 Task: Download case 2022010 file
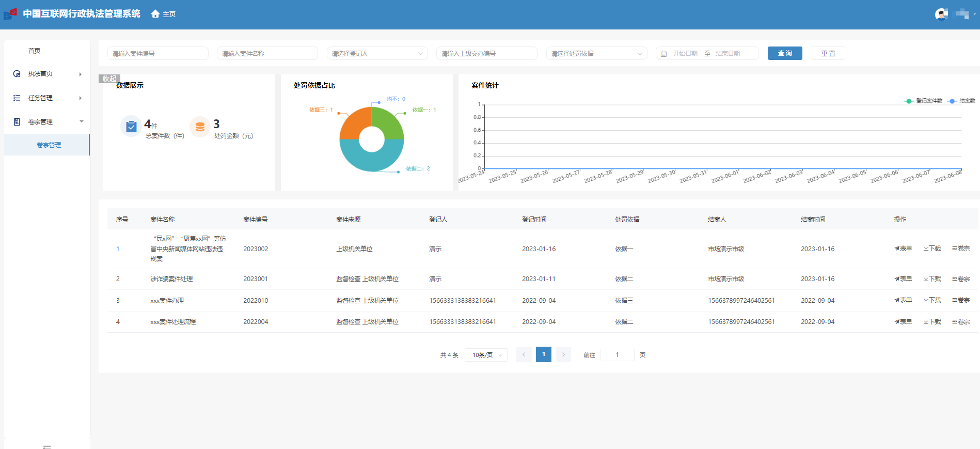pyautogui.click(x=932, y=300)
